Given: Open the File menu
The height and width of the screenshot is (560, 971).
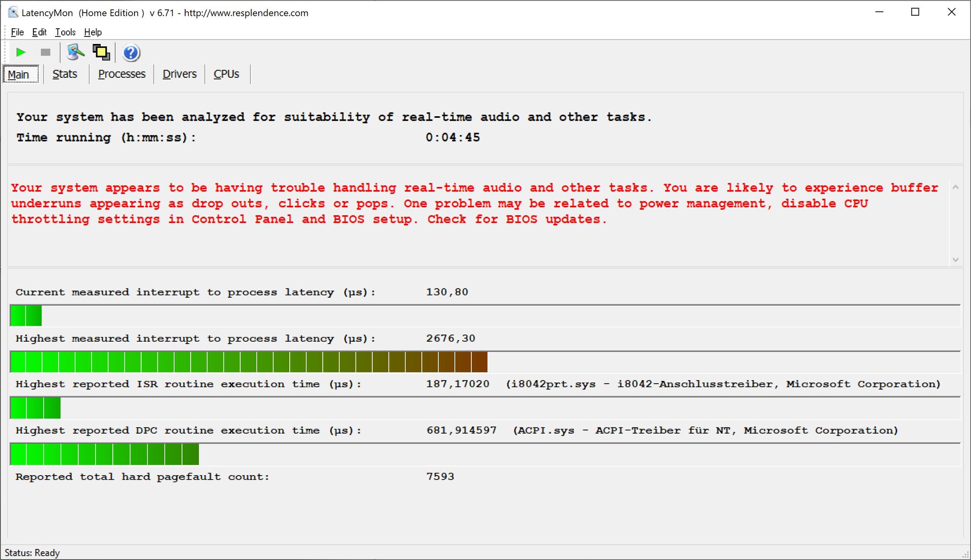Looking at the screenshot, I should click(x=17, y=32).
